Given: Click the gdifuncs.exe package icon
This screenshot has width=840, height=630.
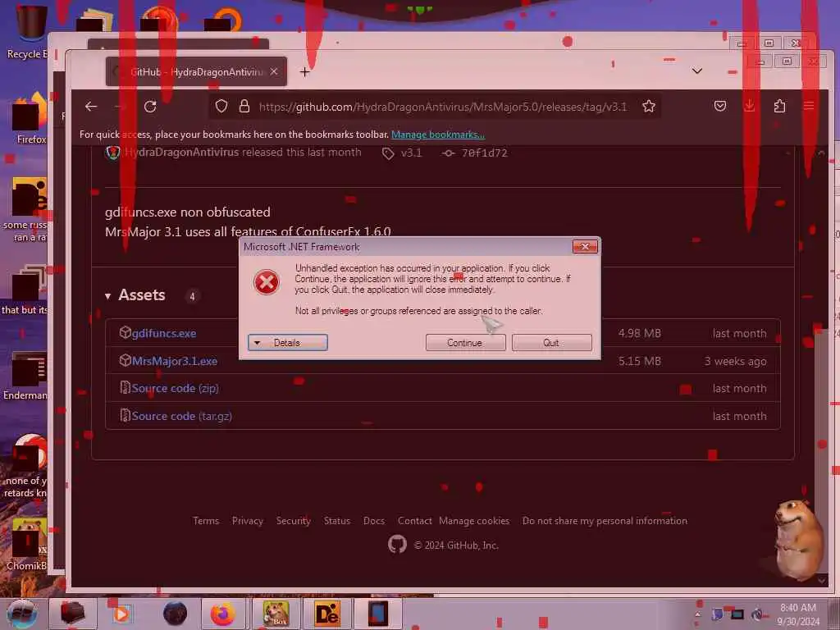Looking at the screenshot, I should [125, 333].
